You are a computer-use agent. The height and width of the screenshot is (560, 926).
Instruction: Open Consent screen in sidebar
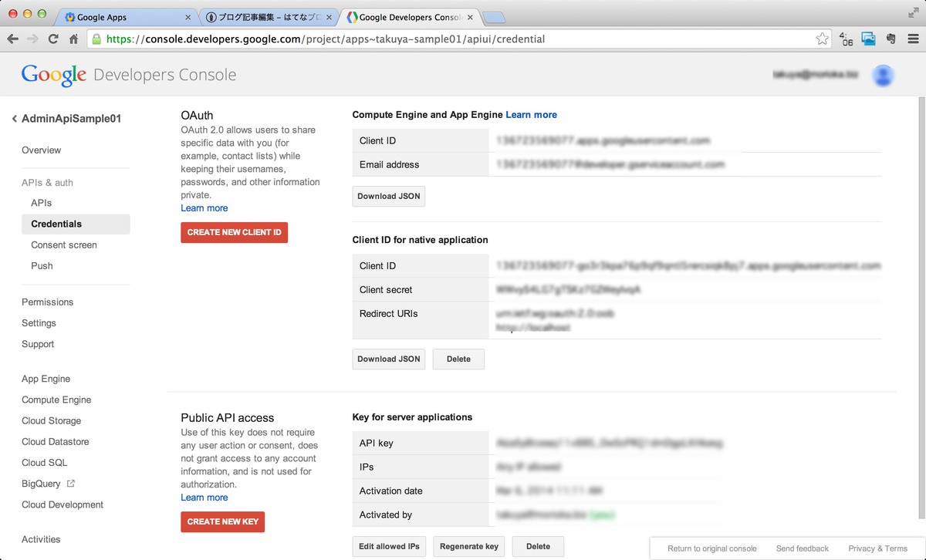click(x=64, y=245)
